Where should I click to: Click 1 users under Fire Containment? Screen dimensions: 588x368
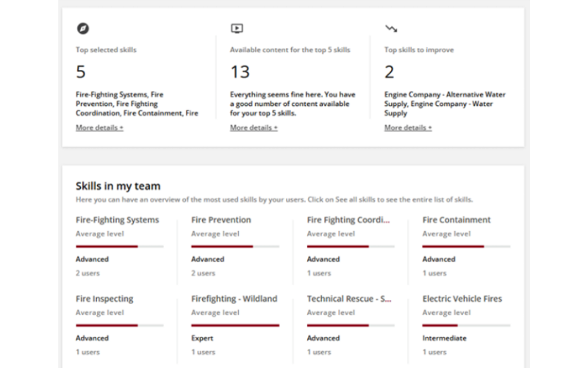[434, 273]
